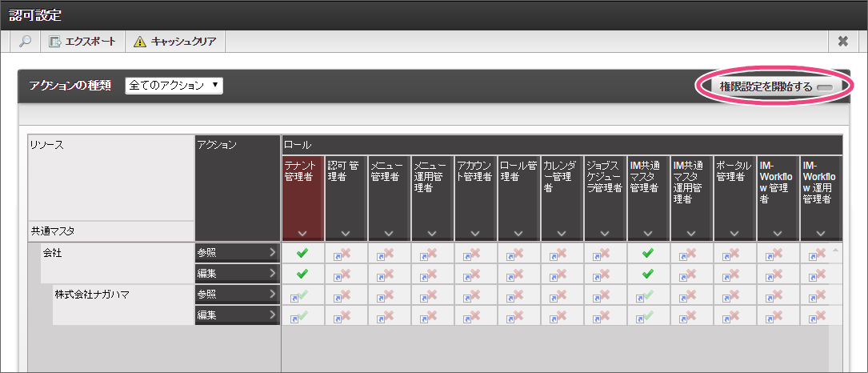Click the cache clear (キャッシュクリア) warning button
Viewport: 868px width, 373px height.
pyautogui.click(x=175, y=42)
